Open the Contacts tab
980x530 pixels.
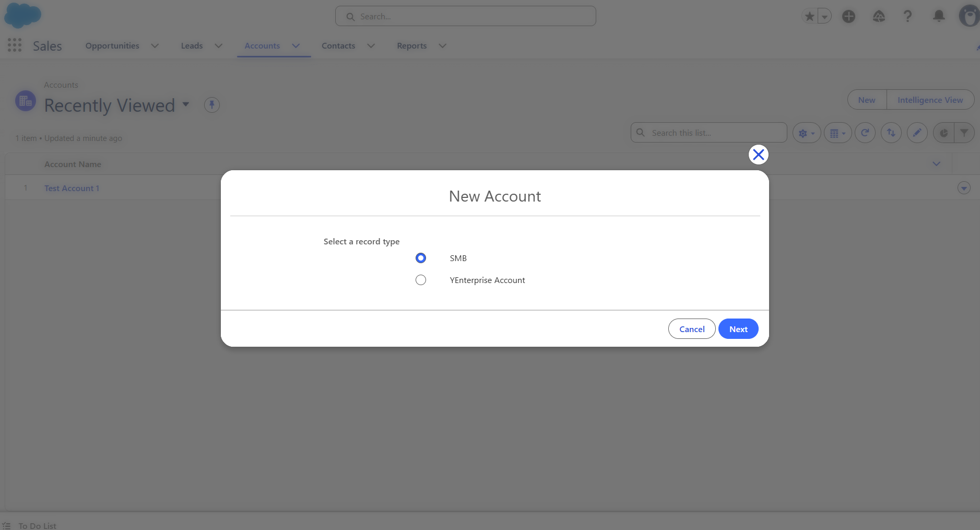(x=338, y=46)
